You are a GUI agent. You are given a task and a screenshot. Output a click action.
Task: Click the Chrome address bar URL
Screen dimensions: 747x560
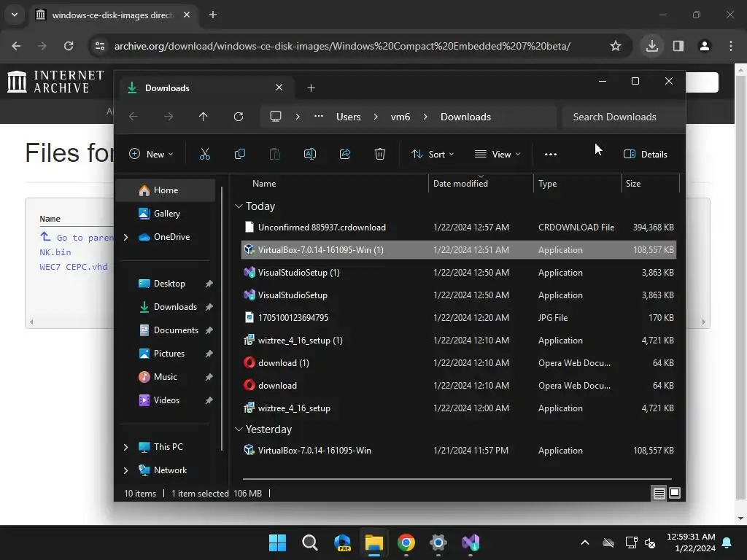coord(342,46)
